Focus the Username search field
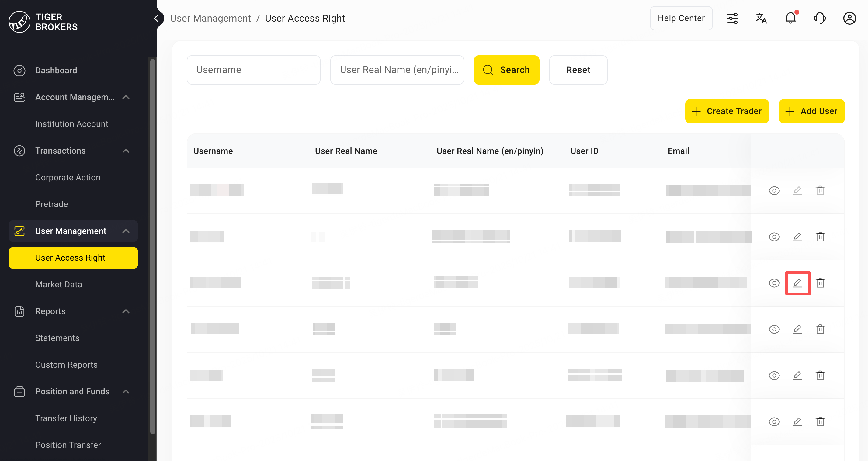The height and width of the screenshot is (461, 868). coord(253,70)
